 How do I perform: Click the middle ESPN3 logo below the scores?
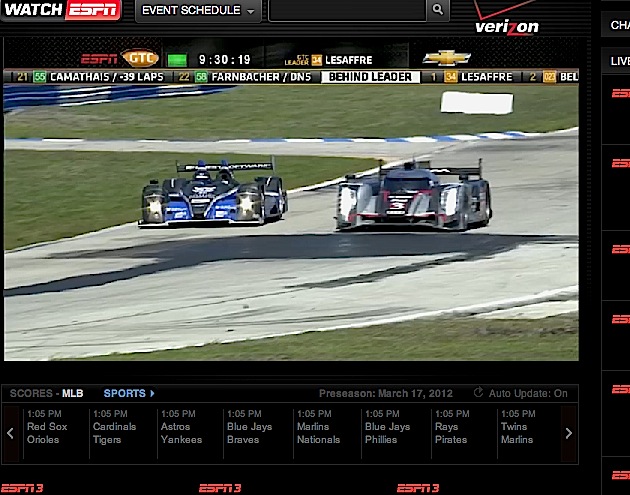click(220, 488)
